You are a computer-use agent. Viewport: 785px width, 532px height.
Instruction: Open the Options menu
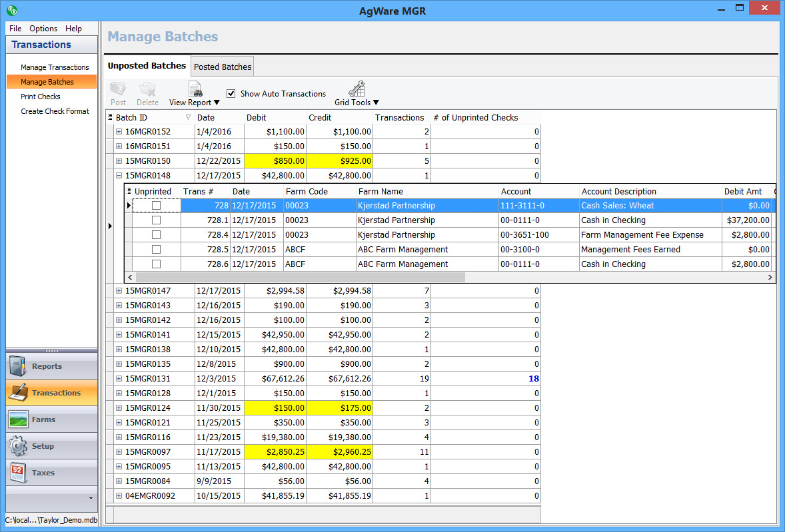(x=43, y=29)
